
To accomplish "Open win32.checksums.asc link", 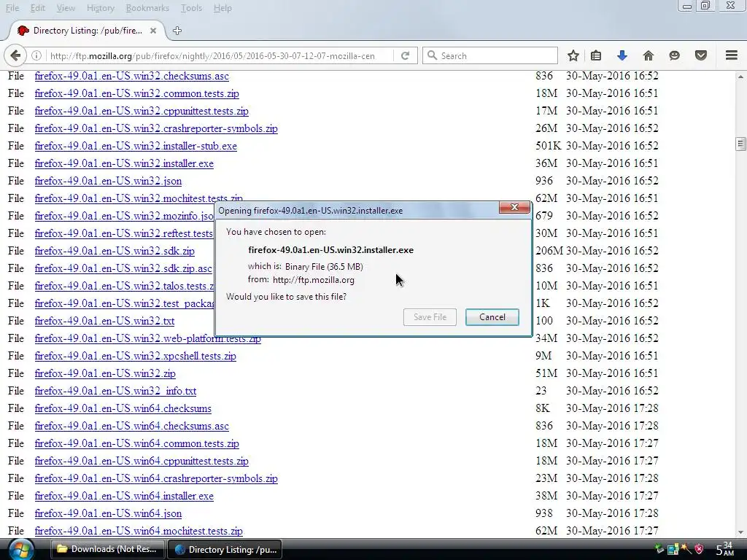I will pos(131,76).
